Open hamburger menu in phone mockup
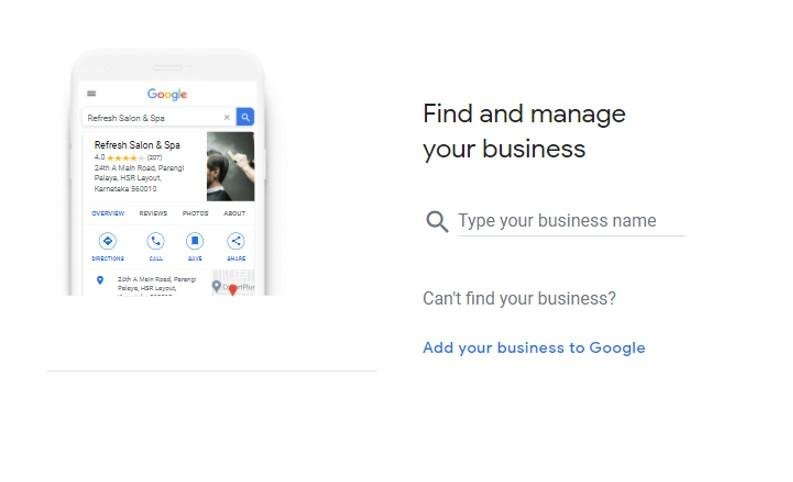Viewport: 793px width, 482px height. [x=92, y=94]
